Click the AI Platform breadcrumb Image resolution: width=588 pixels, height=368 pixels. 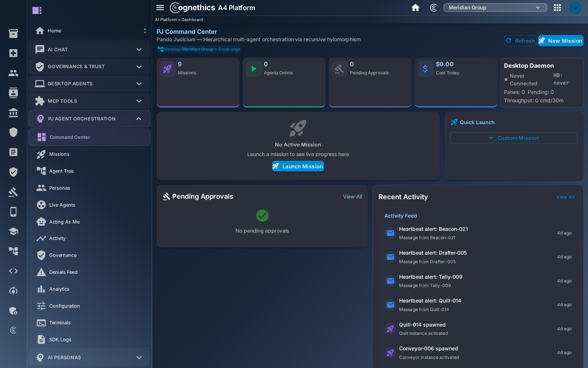[166, 20]
